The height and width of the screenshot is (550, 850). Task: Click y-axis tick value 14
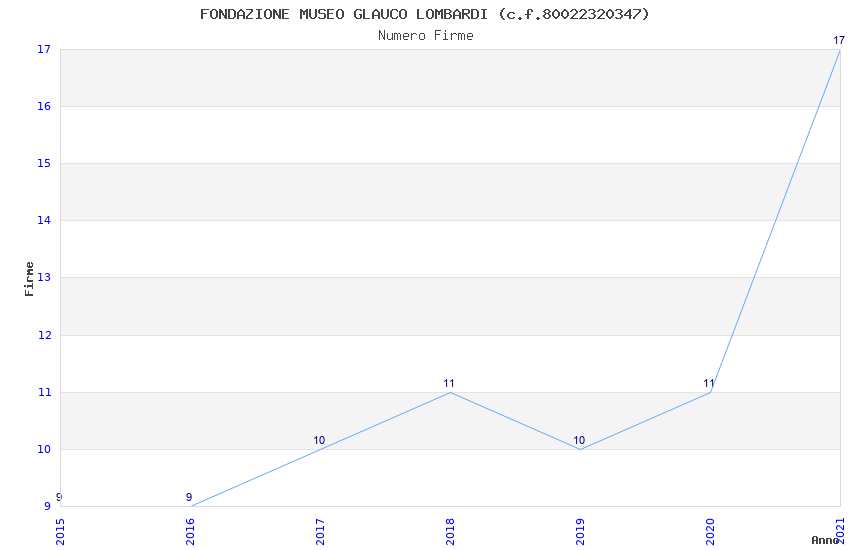point(44,220)
